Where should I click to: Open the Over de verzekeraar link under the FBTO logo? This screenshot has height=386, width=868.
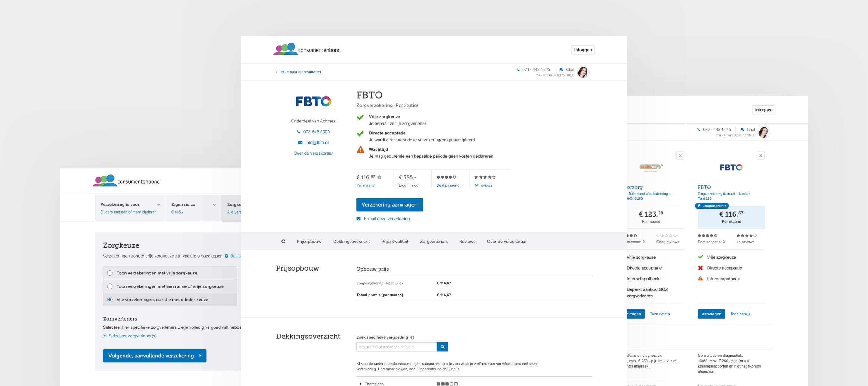(x=313, y=153)
